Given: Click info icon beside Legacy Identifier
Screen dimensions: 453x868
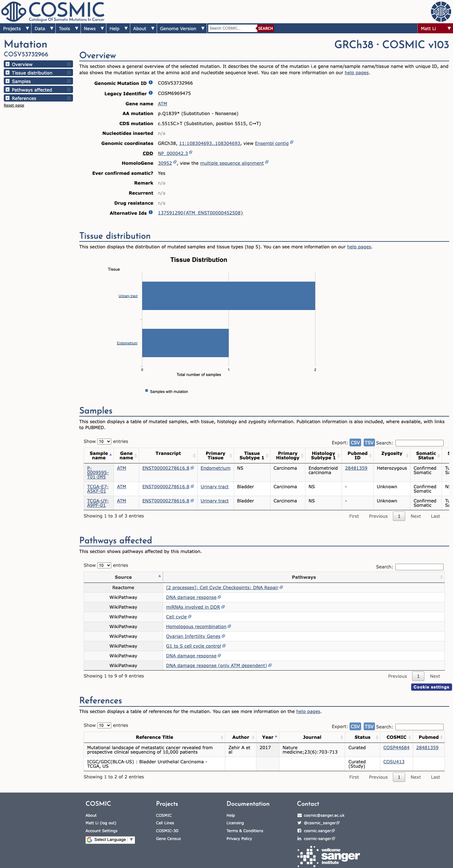Looking at the screenshot, I should point(151,93).
